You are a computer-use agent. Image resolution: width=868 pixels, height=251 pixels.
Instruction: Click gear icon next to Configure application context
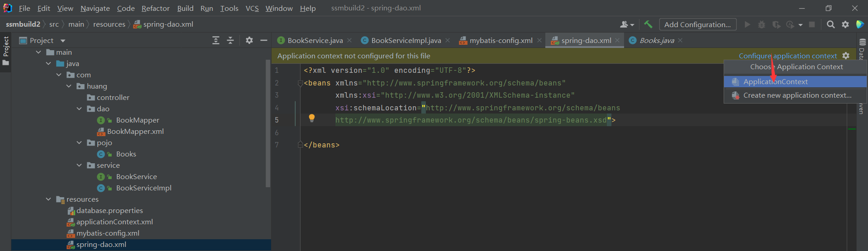(846, 56)
